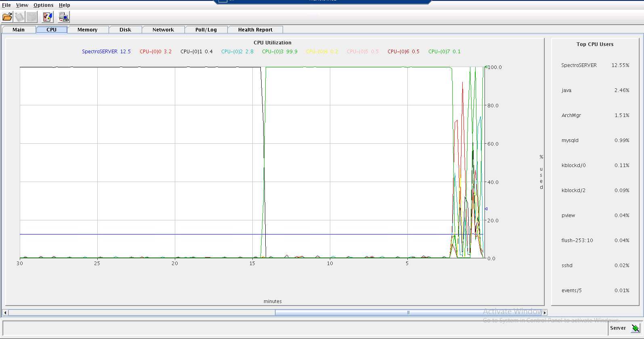
Task: Click the grayed-out print toolbar icon
Action: pos(31,17)
